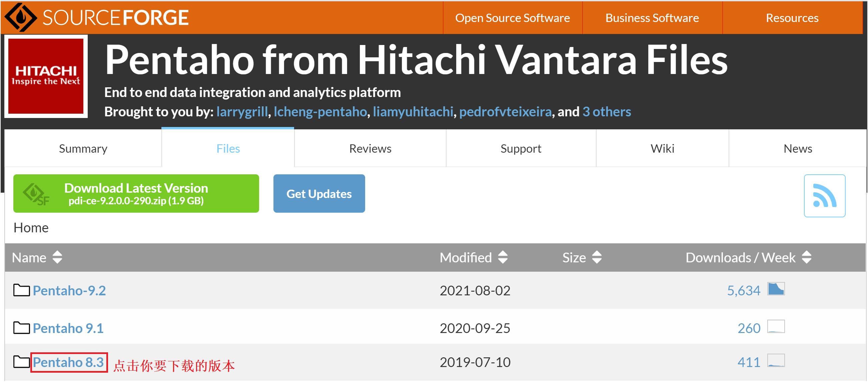Viewport: 868px width, 382px height.
Task: Click the Get Updates button
Action: click(x=319, y=193)
